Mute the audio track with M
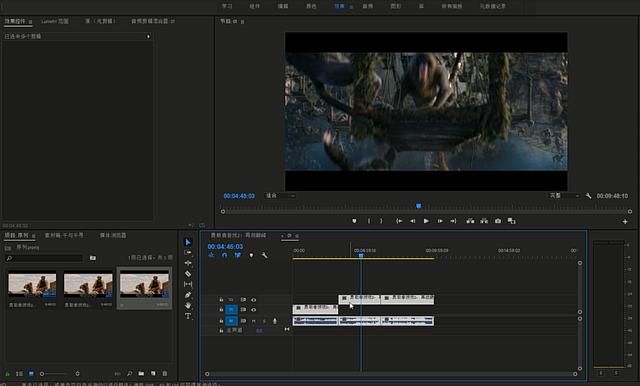The image size is (640, 386). point(253,321)
